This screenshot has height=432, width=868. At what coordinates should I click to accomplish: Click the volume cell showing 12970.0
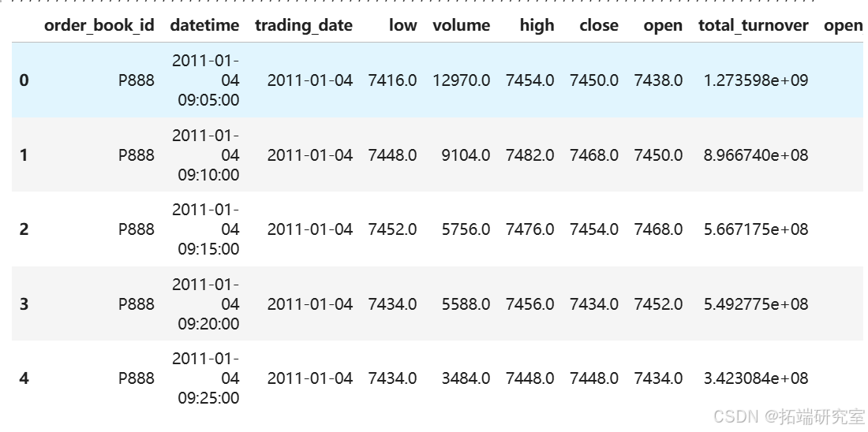coord(461,80)
